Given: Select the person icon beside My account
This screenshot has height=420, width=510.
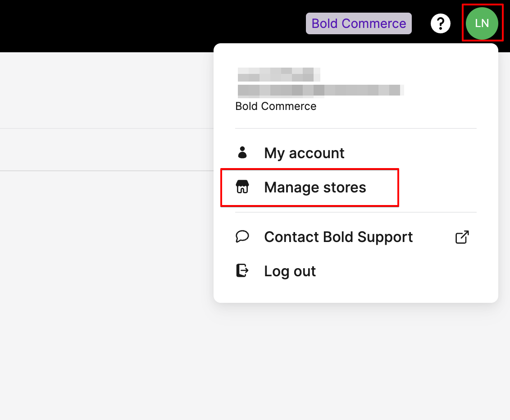Looking at the screenshot, I should click(x=242, y=153).
